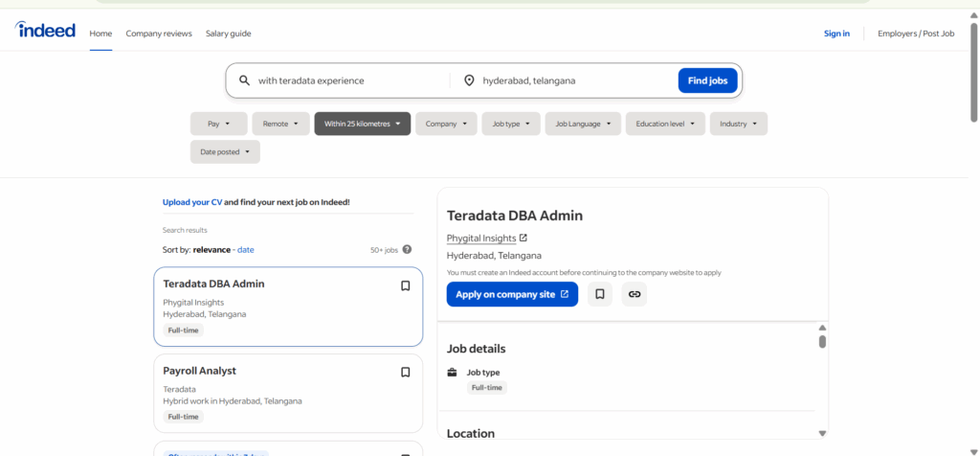Click the magnifier icon in the search box
This screenshot has height=456, width=980.
[244, 80]
